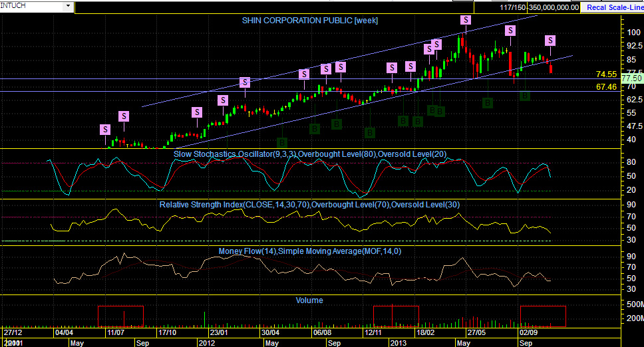Click the 23/01 date marker on timeline
The height and width of the screenshot is (347, 644).
(x=218, y=332)
